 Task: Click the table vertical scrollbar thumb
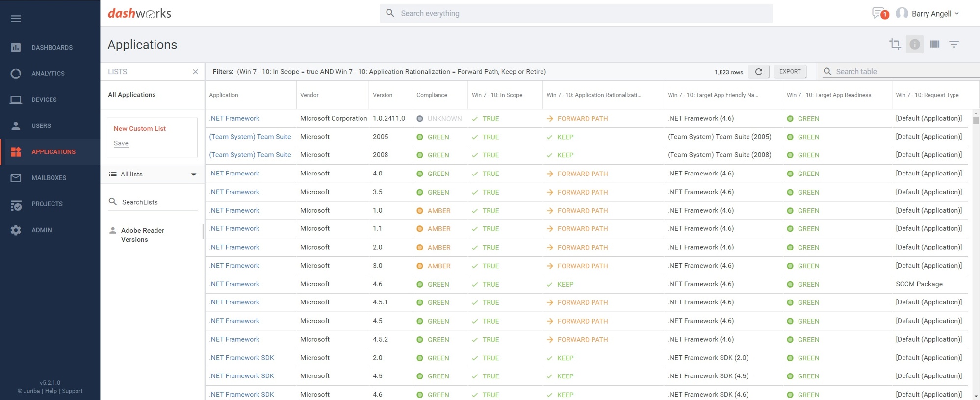pos(976,120)
